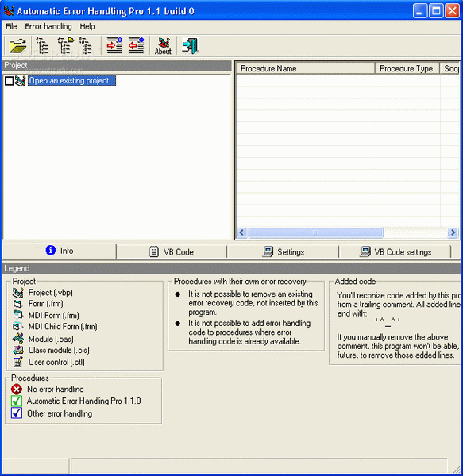
Task: Click green check Automatic Error Handling Pro icon
Action: tap(17, 401)
